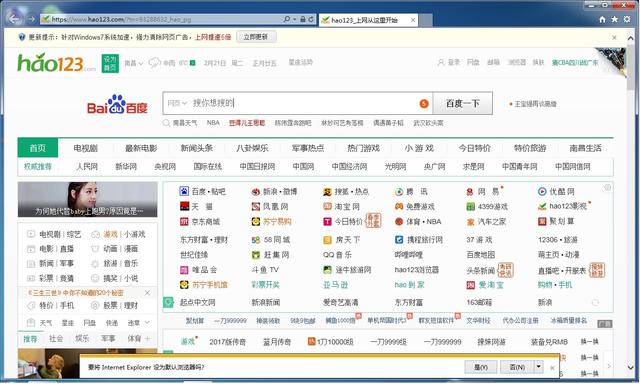
Task: Open dropdown arrow beside 否(N) button
Action: [538, 367]
